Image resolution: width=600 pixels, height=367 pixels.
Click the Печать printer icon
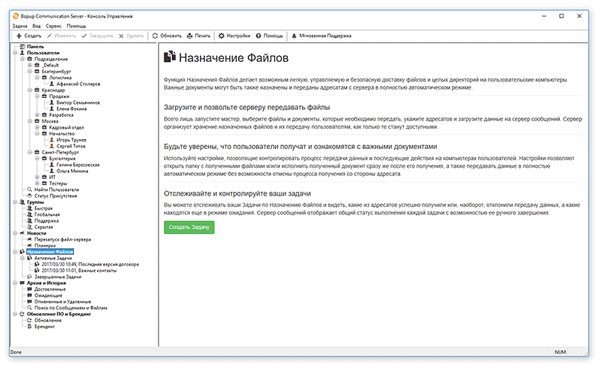point(189,36)
